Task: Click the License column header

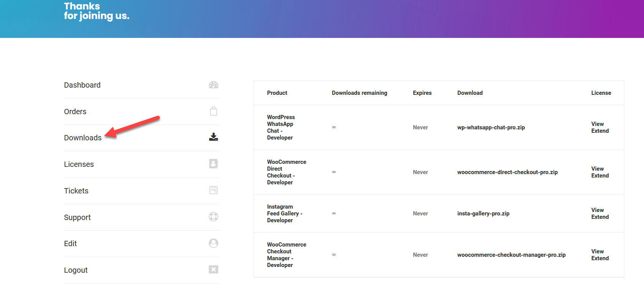Action: 601,93
